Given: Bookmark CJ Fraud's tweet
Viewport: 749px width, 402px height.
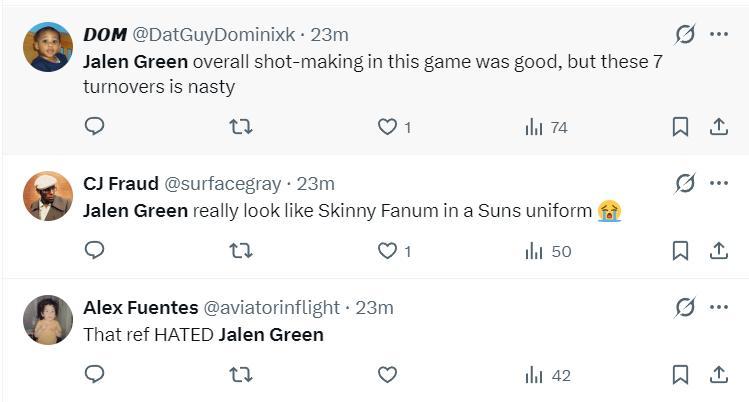Looking at the screenshot, I should pos(680,251).
